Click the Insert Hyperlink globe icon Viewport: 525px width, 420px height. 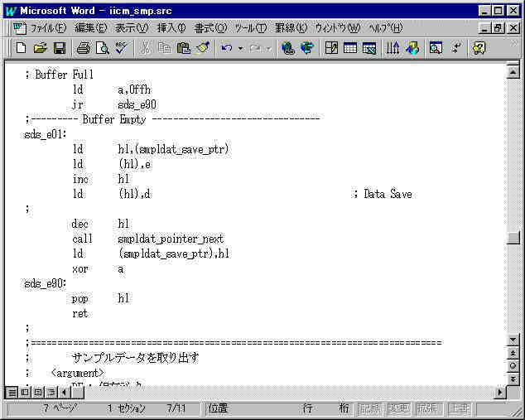pyautogui.click(x=287, y=48)
